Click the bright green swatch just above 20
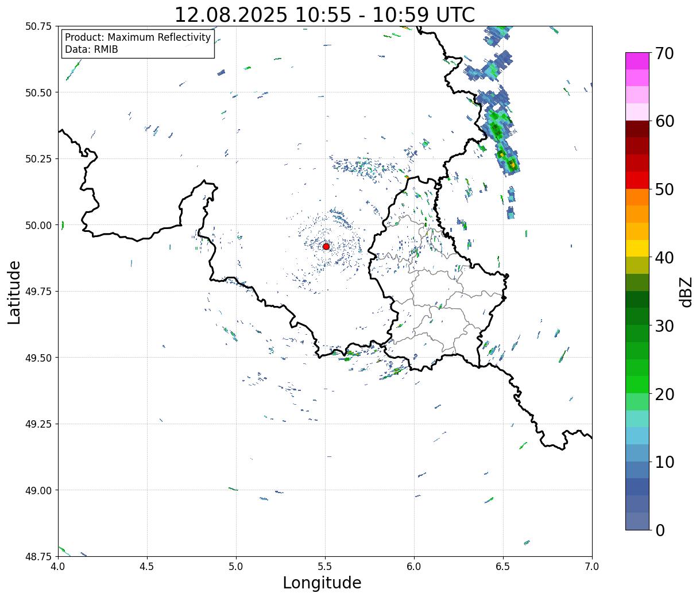This screenshot has height=597, width=700. coord(637,384)
